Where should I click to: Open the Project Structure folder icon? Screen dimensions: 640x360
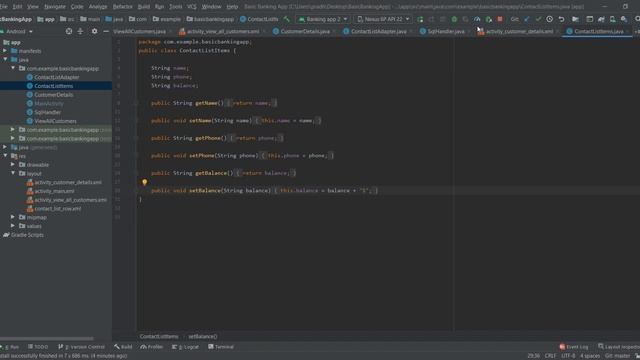tap(575, 19)
